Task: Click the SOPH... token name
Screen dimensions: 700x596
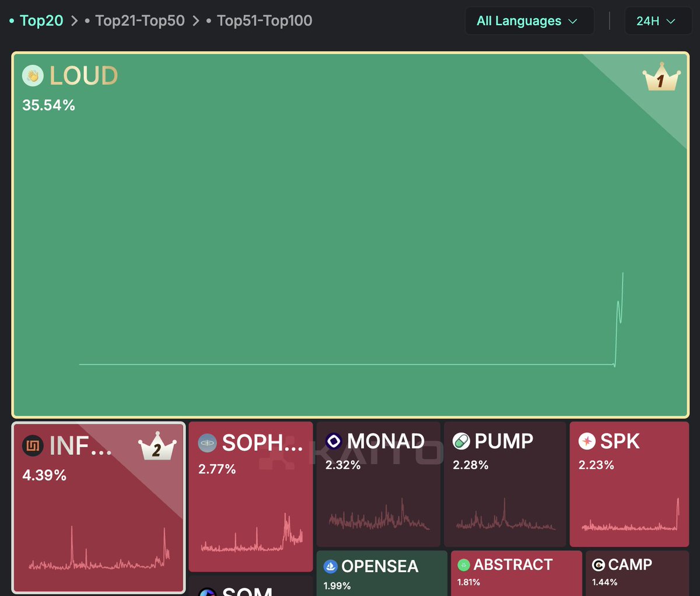Action: pos(262,443)
